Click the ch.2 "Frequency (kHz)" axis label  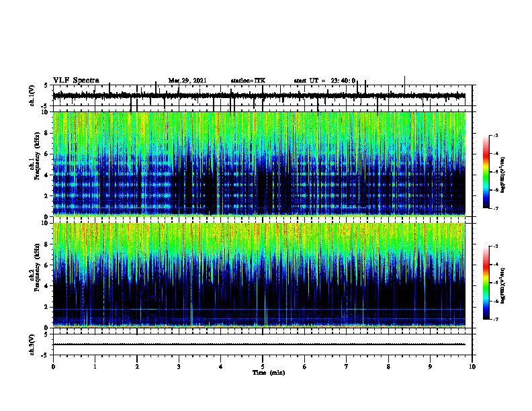[x=38, y=267]
